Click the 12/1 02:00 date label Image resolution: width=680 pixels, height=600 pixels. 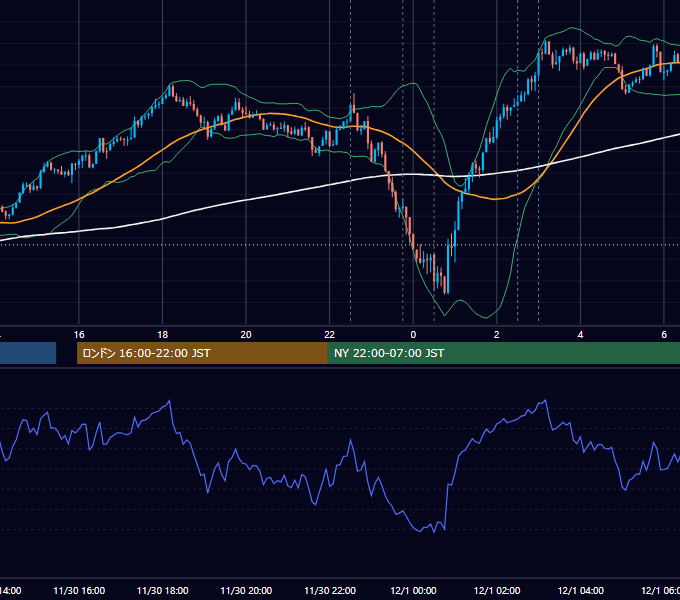point(497,590)
